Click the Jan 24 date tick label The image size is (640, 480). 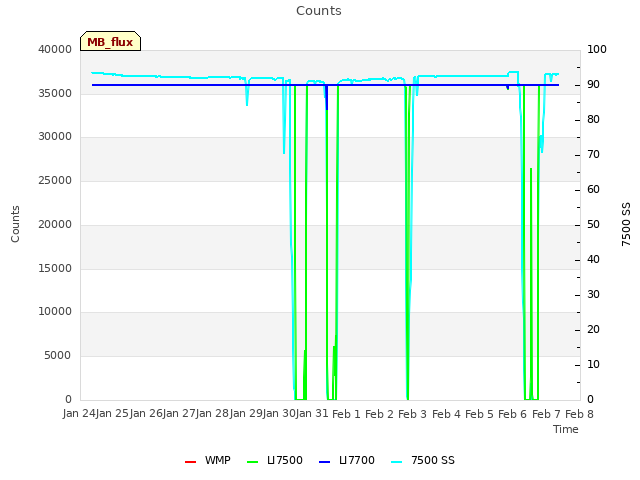79,414
